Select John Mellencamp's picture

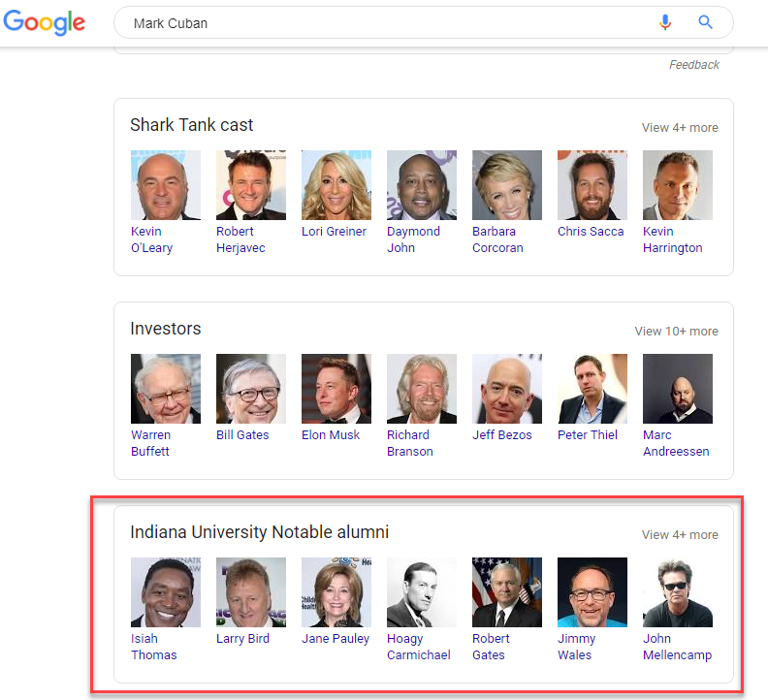[x=678, y=592]
